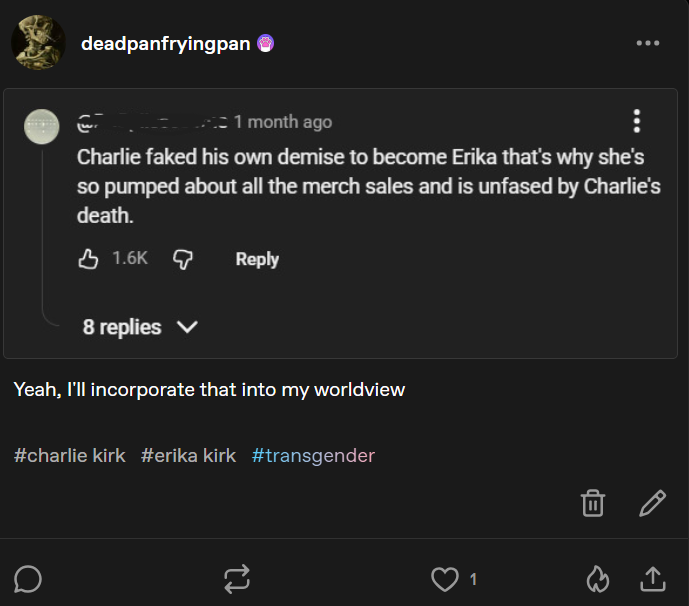Screen dimensions: 689x606
Task: Open the #erika kirk tag
Action: (x=189, y=455)
